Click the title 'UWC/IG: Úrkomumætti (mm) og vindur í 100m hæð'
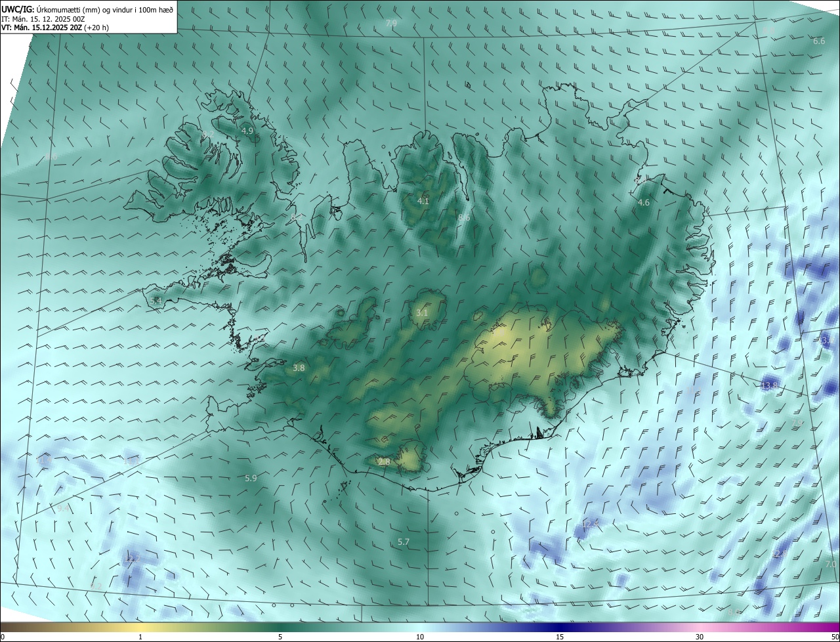 click(x=87, y=9)
